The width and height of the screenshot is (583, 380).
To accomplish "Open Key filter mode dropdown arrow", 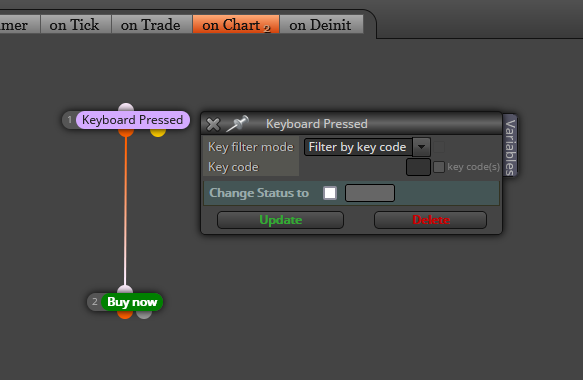I will (x=421, y=147).
